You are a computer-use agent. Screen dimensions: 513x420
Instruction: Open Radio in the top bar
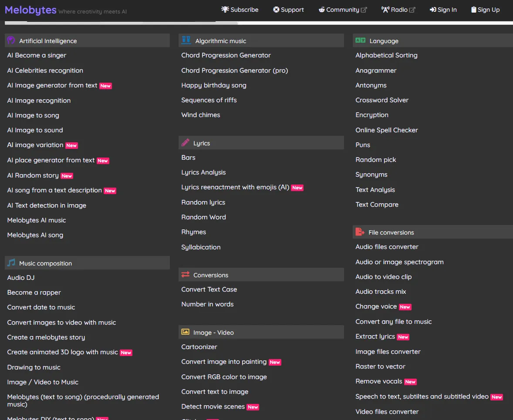click(x=398, y=10)
